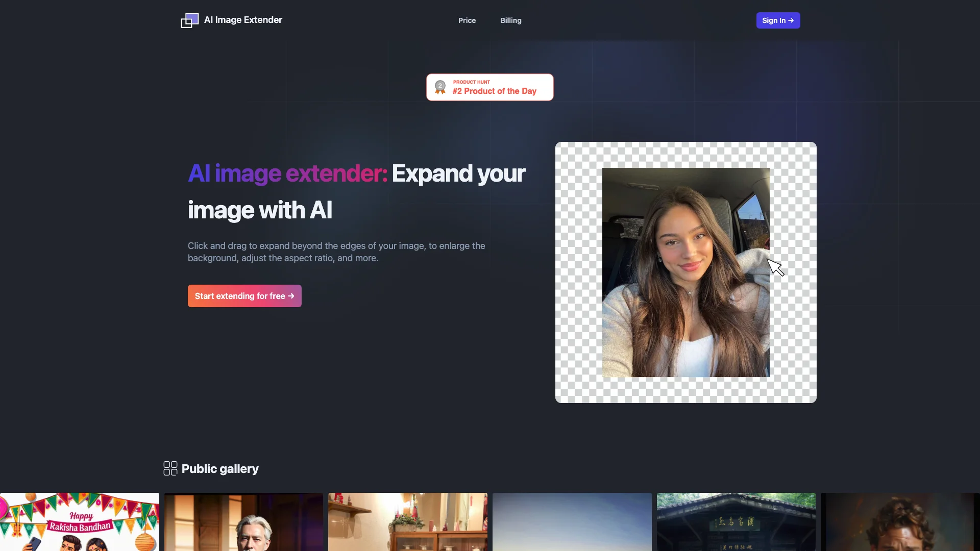This screenshot has width=980, height=551.
Task: Click the Price navigation menu item
Action: (467, 20)
